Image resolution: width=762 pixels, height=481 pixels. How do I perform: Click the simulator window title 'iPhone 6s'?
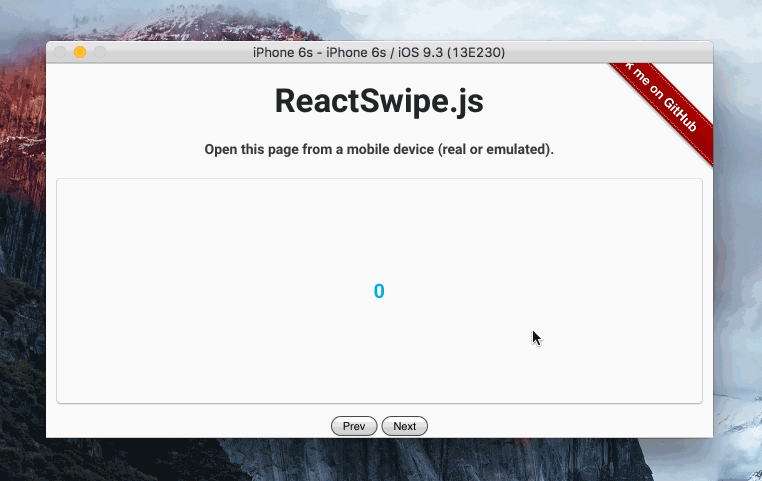[x=379, y=52]
